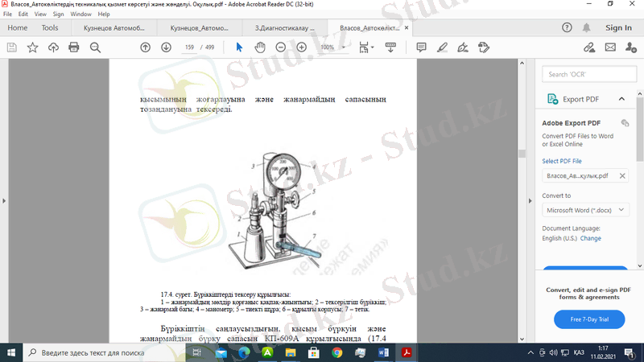
Task: Open the View menu
Action: (x=39, y=14)
